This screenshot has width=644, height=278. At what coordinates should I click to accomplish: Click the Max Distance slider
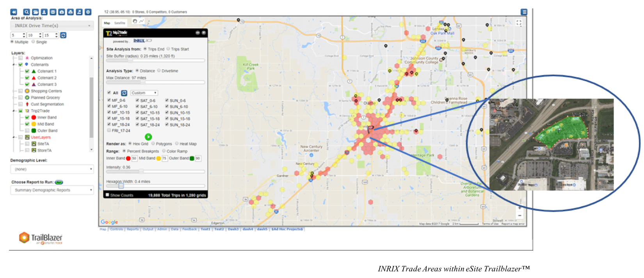point(155,82)
